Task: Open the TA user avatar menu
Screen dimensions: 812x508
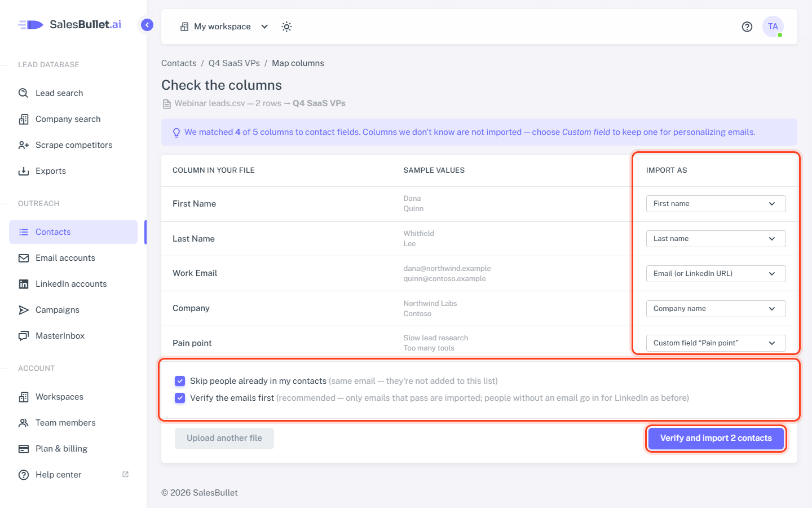Action: (773, 27)
